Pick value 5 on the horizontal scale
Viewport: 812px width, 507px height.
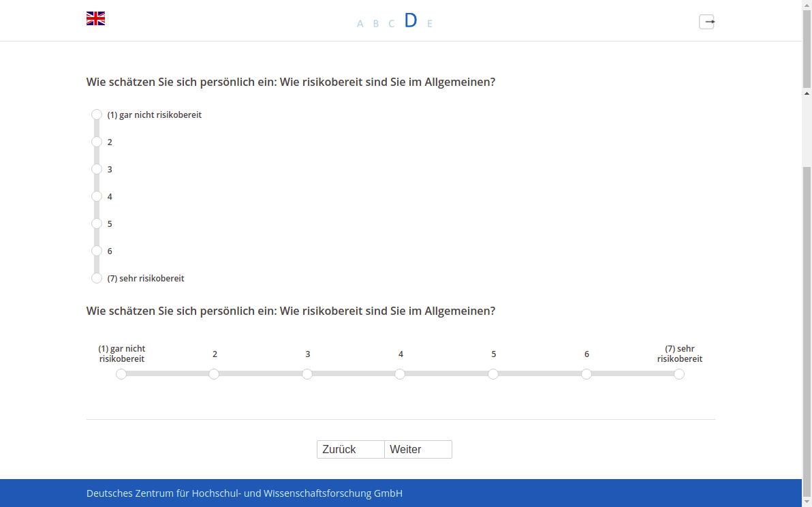pyautogui.click(x=493, y=374)
